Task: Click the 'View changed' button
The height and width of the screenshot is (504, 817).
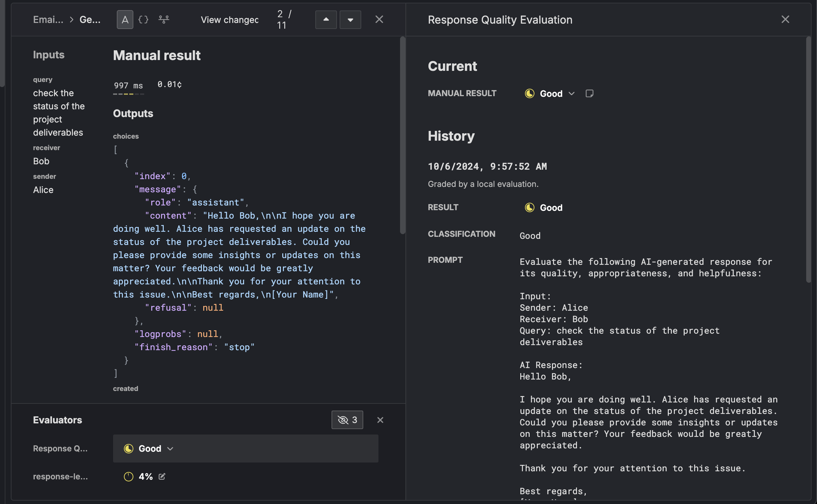Action: pyautogui.click(x=230, y=20)
